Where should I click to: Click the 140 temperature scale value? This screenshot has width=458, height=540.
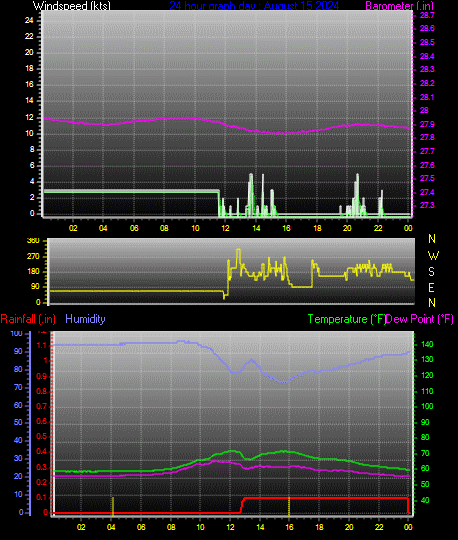(427, 344)
